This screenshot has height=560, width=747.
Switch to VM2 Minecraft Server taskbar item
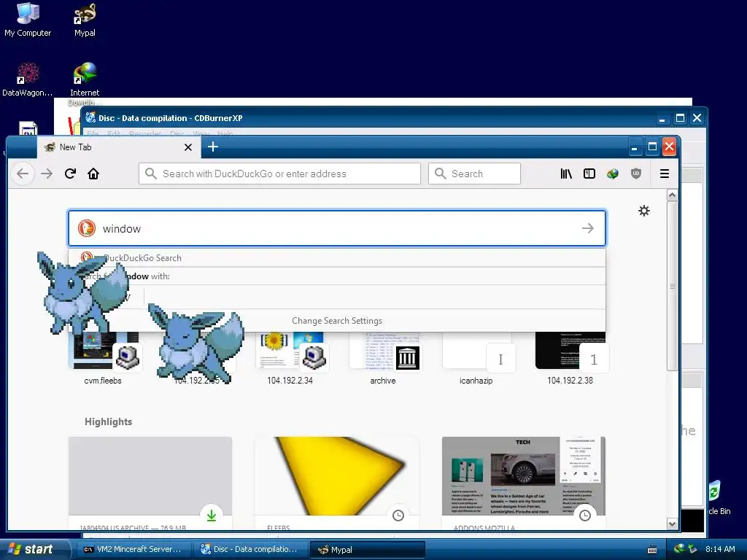(133, 549)
